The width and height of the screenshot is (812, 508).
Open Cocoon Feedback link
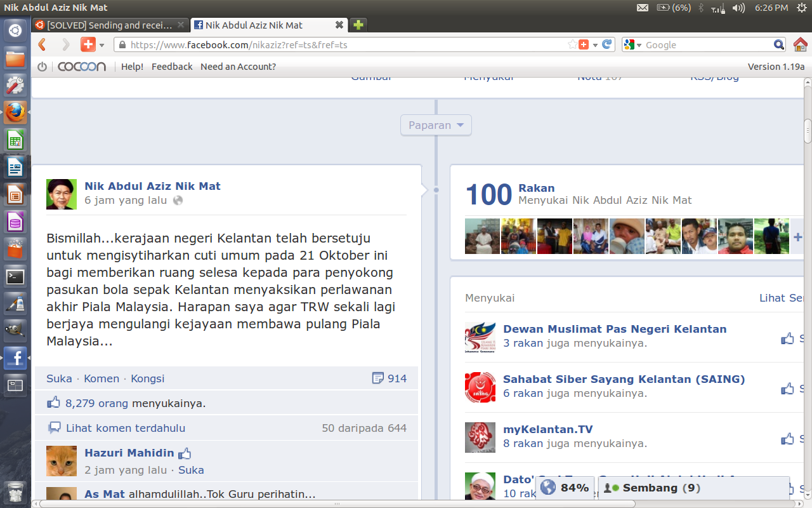(x=172, y=67)
